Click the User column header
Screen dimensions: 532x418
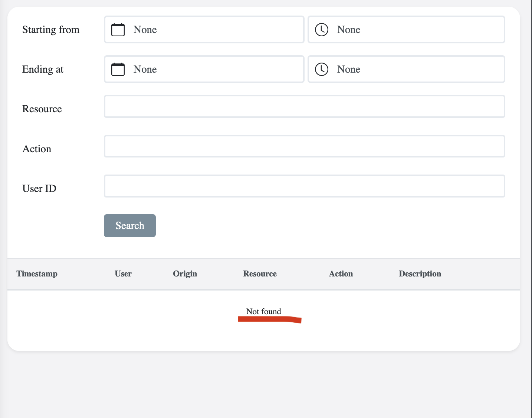[123, 273]
